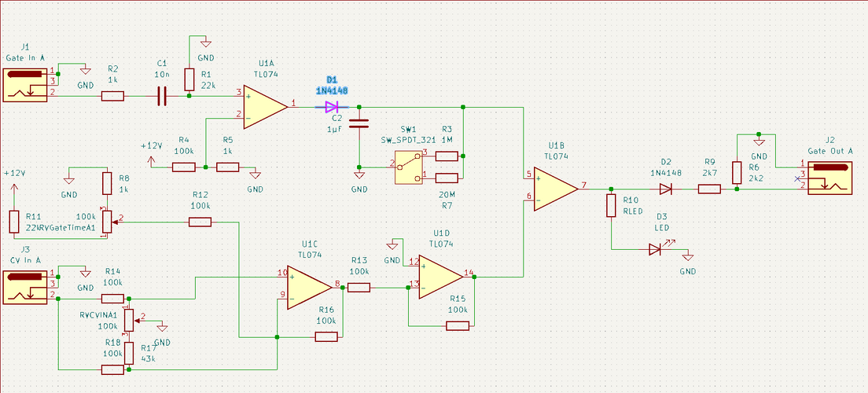Select resistor R8 1k symbol
868x393 pixels.
click(x=107, y=182)
